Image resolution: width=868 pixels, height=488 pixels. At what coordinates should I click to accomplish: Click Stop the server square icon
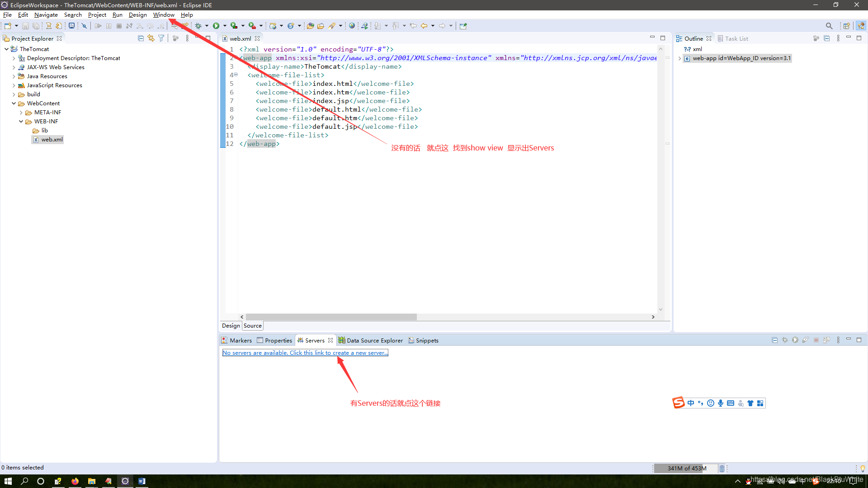pos(816,340)
